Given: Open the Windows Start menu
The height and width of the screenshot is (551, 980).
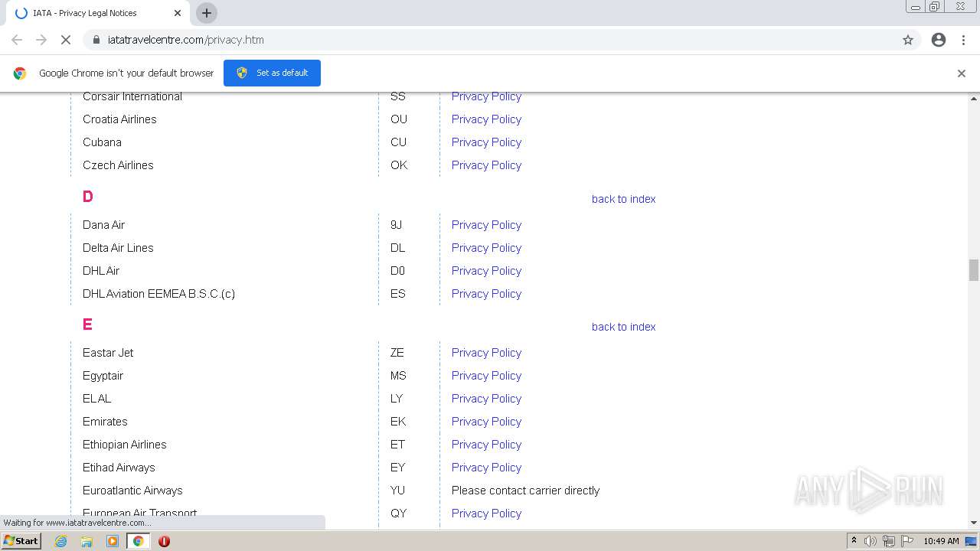Looking at the screenshot, I should tap(21, 541).
